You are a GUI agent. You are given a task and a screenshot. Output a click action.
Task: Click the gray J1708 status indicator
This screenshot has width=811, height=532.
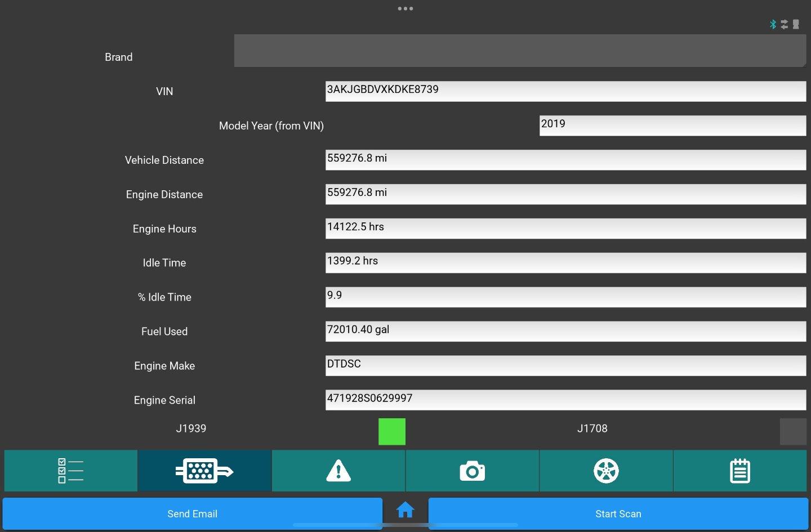793,432
